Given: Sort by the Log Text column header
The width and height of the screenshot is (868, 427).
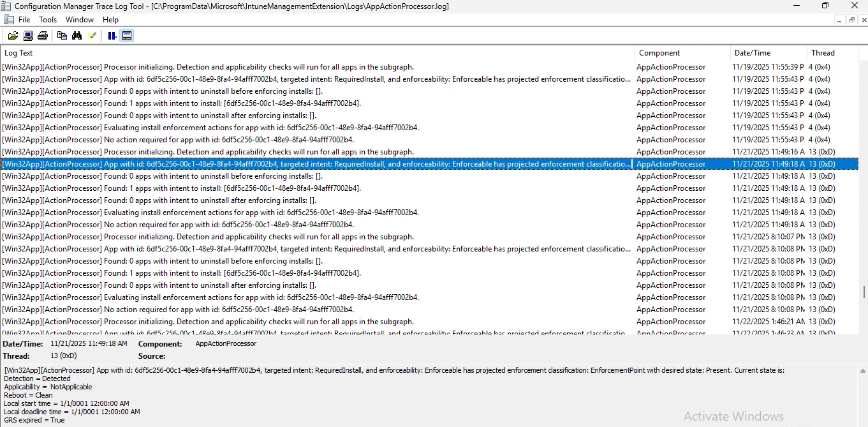Looking at the screenshot, I should click(318, 53).
